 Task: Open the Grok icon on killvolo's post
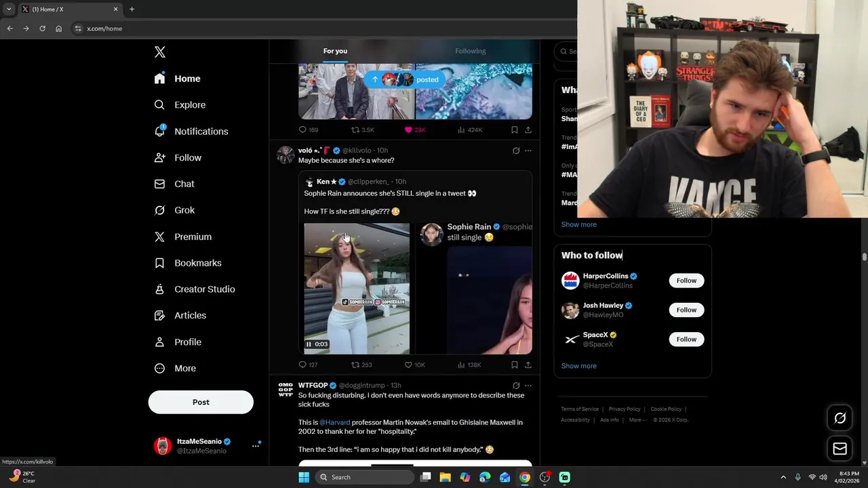(516, 150)
